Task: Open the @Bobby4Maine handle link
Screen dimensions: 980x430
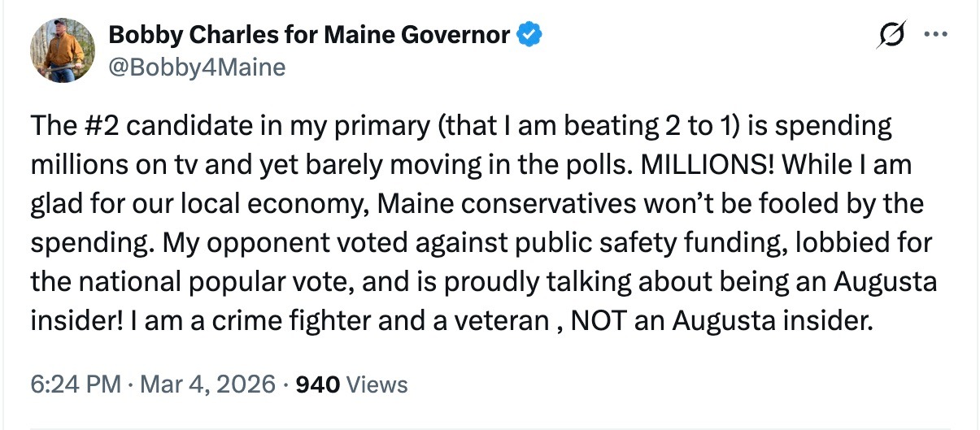Action: 197,67
